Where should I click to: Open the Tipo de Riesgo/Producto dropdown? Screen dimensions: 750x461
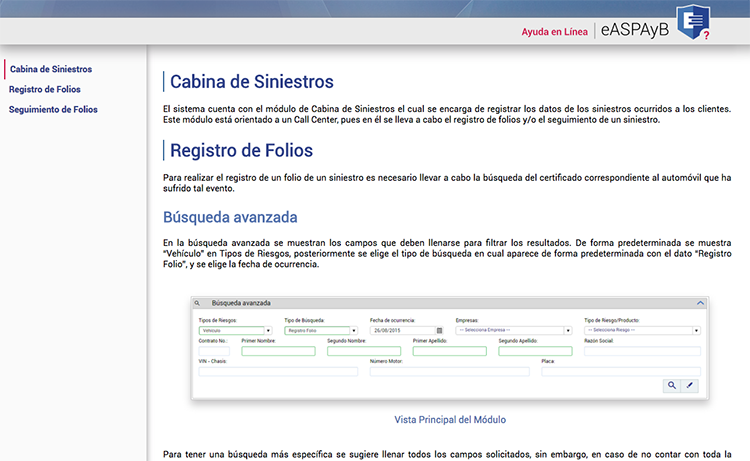[642, 330]
